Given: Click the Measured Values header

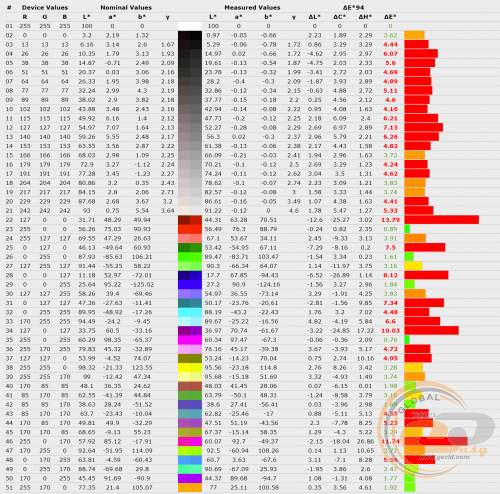Looking at the screenshot, I should pos(252,7).
